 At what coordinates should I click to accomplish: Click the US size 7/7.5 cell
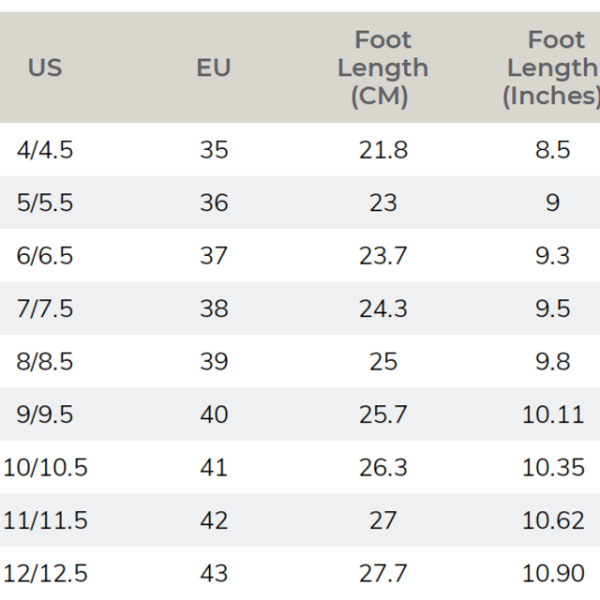pyautogui.click(x=45, y=309)
